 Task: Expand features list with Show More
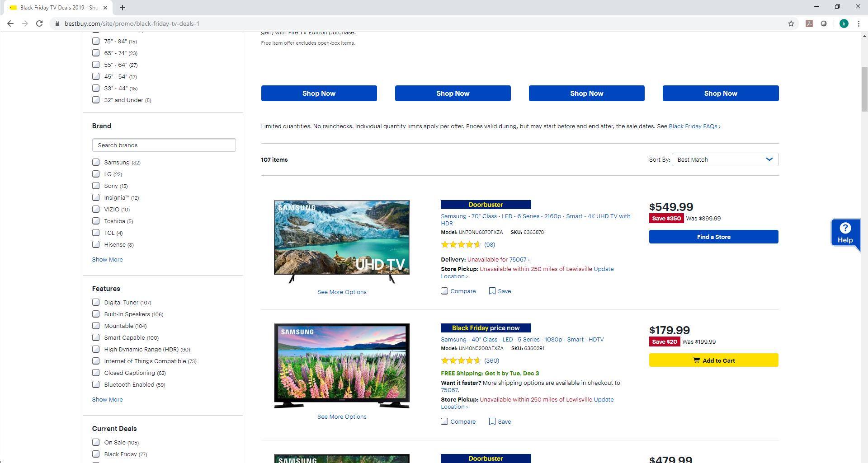point(107,399)
